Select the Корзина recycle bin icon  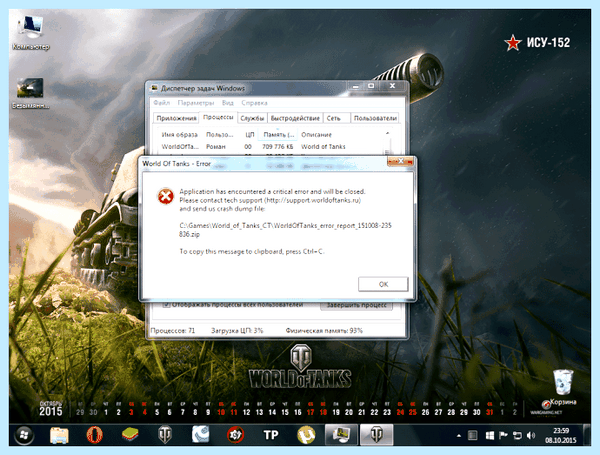point(563,388)
